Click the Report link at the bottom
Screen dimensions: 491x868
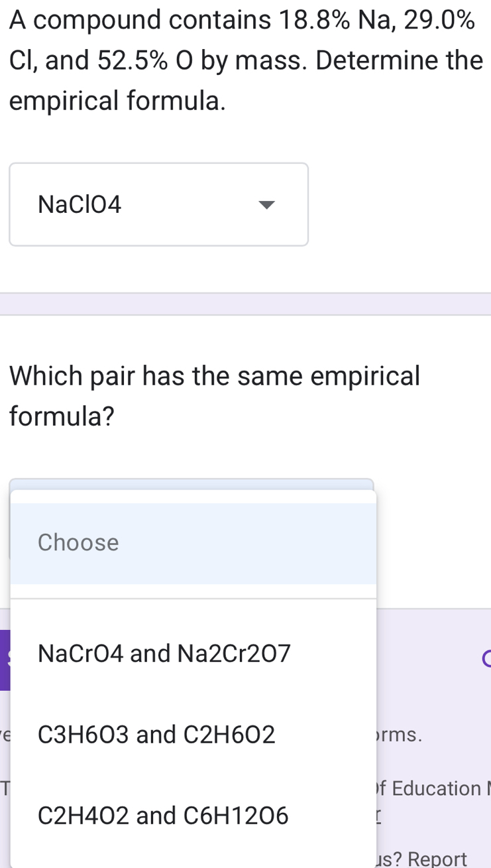point(439,859)
